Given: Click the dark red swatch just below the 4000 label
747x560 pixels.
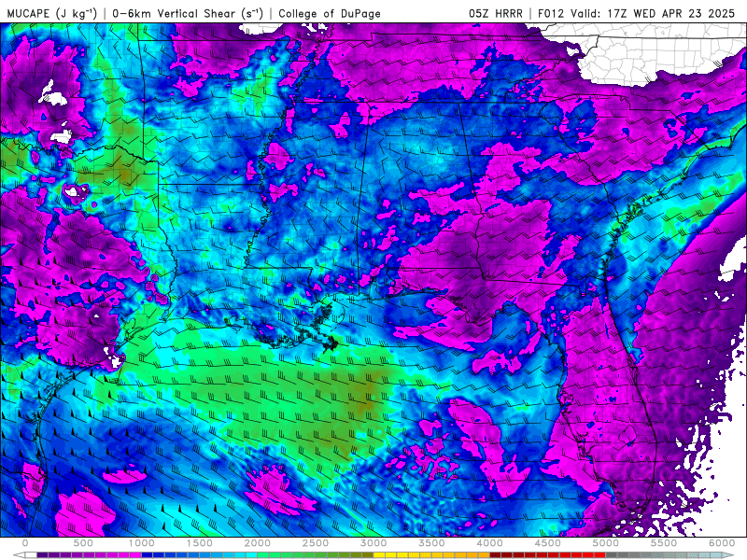Looking at the screenshot, I should click(496, 555).
